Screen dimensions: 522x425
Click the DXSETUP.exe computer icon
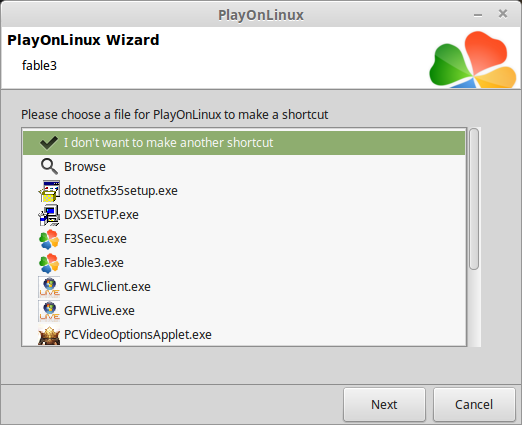click(49, 215)
